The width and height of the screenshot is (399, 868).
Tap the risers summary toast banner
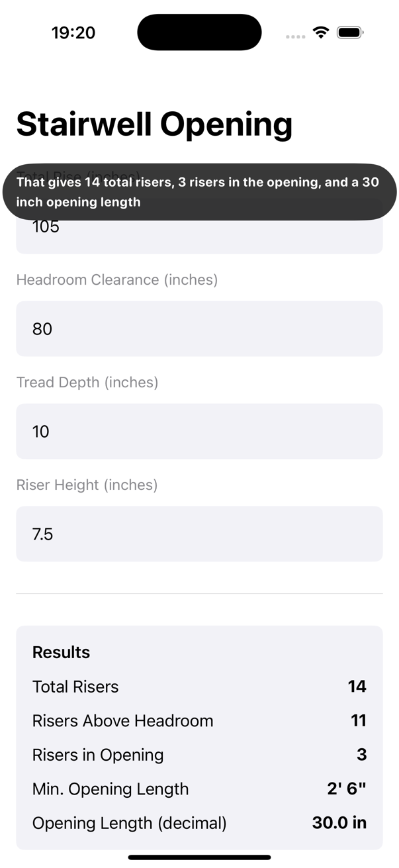[x=199, y=192]
